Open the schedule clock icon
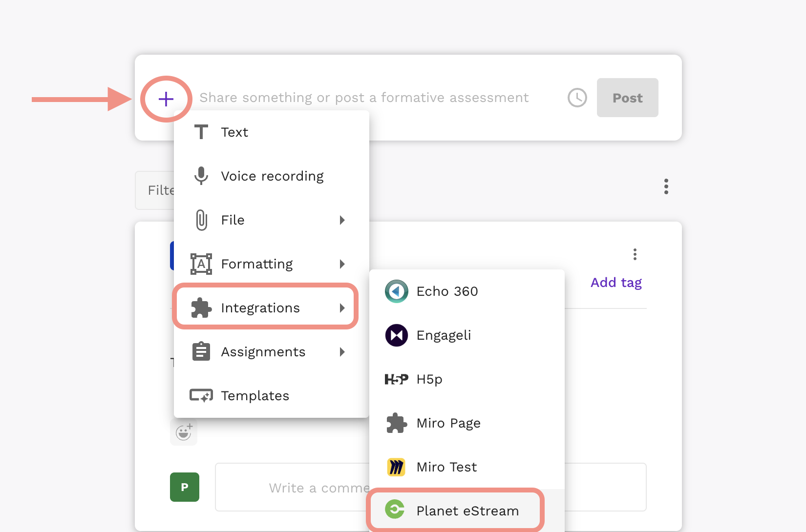This screenshot has width=806, height=532. [577, 98]
